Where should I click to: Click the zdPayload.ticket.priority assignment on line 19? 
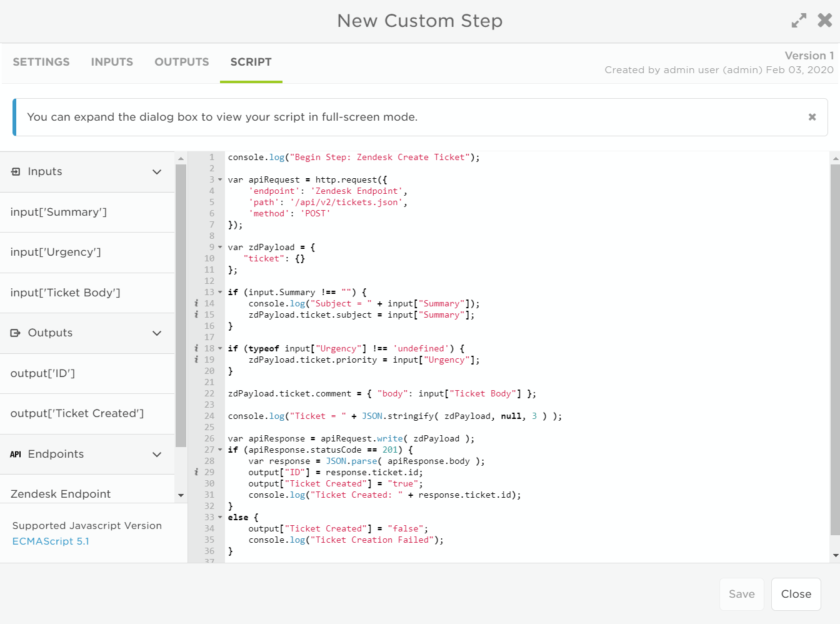(x=364, y=360)
